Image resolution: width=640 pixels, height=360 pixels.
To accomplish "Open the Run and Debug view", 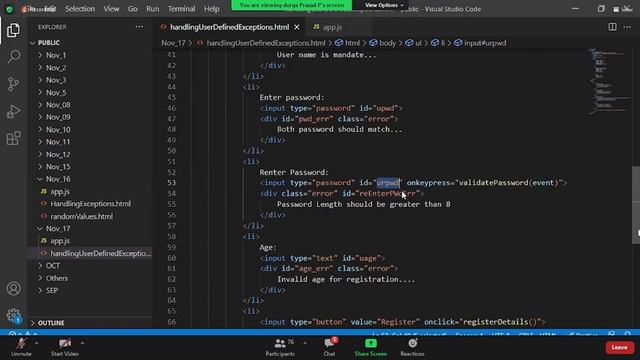I will pos(13,111).
